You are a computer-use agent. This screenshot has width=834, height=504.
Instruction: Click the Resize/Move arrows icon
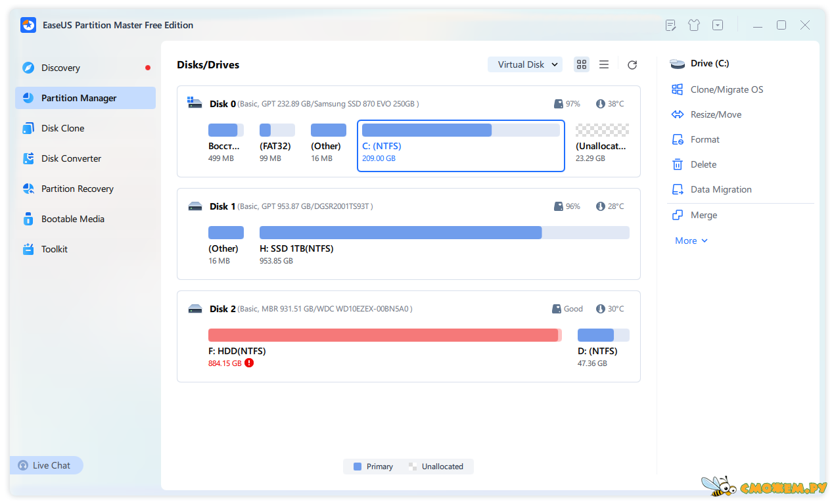(x=678, y=114)
